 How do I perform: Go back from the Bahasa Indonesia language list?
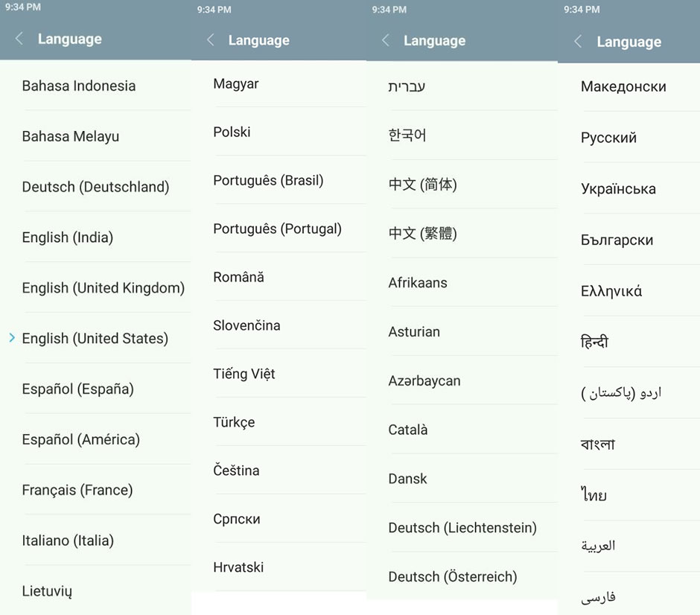tap(19, 39)
